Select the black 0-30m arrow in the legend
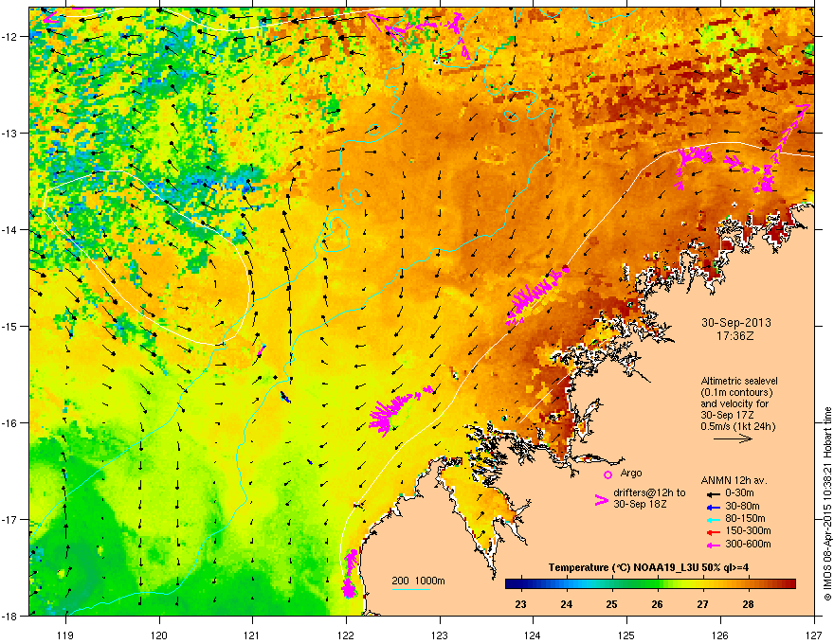 714,493
